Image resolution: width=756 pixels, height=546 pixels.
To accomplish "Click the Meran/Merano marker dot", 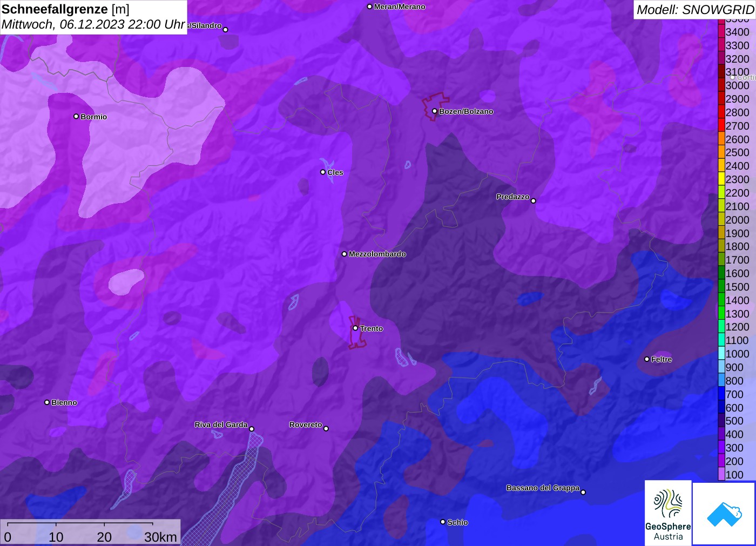I will 369,6.
